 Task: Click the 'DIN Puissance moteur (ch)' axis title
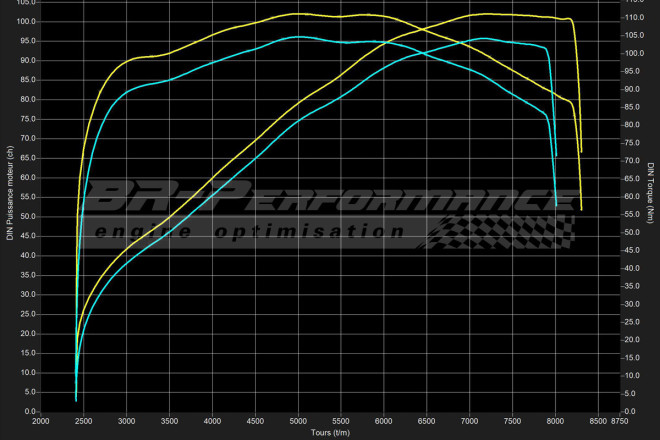point(9,190)
